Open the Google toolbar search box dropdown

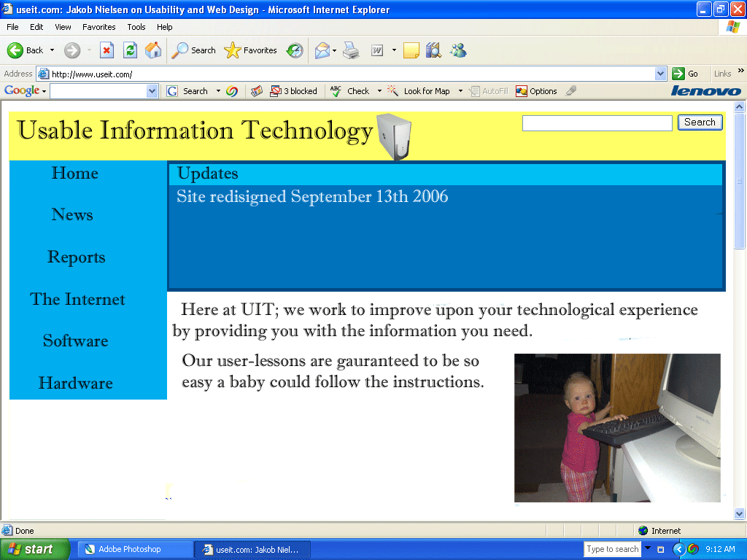click(x=152, y=91)
